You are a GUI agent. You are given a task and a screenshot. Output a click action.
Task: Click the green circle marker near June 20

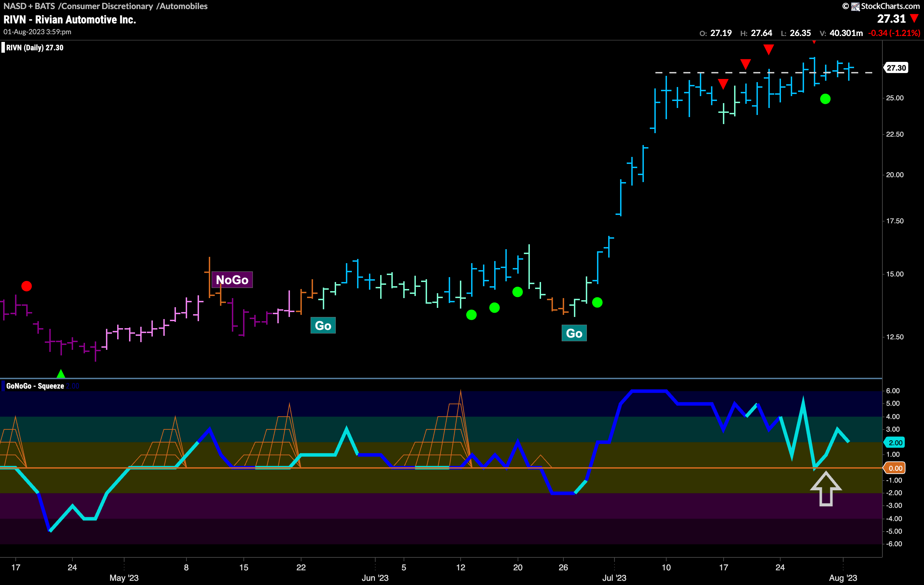pos(517,292)
